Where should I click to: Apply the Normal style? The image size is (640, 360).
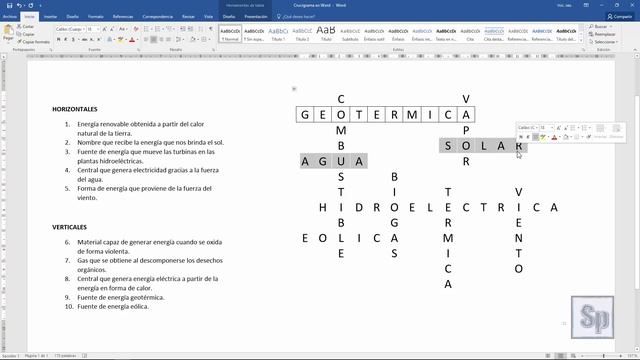pyautogui.click(x=230, y=34)
